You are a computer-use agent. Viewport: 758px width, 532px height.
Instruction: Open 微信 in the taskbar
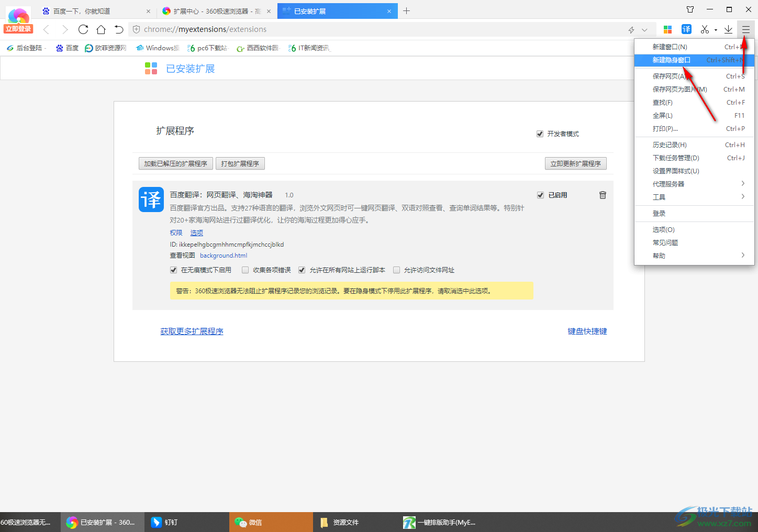coord(271,522)
